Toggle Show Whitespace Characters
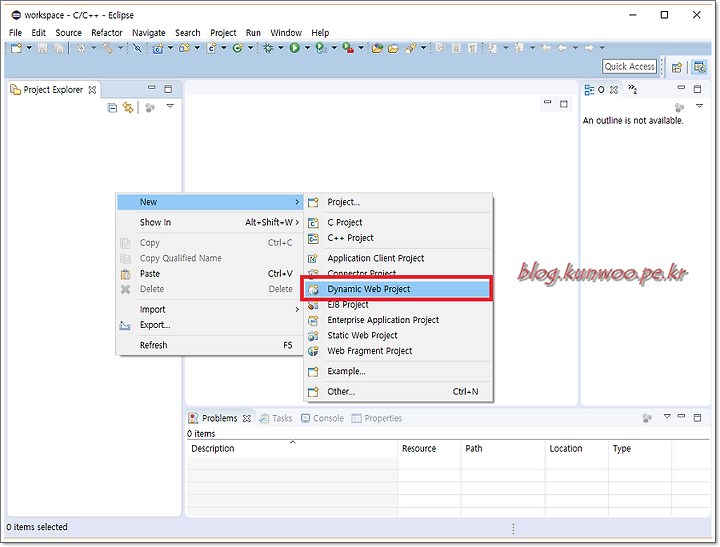The image size is (720, 547). pyautogui.click(x=472, y=48)
